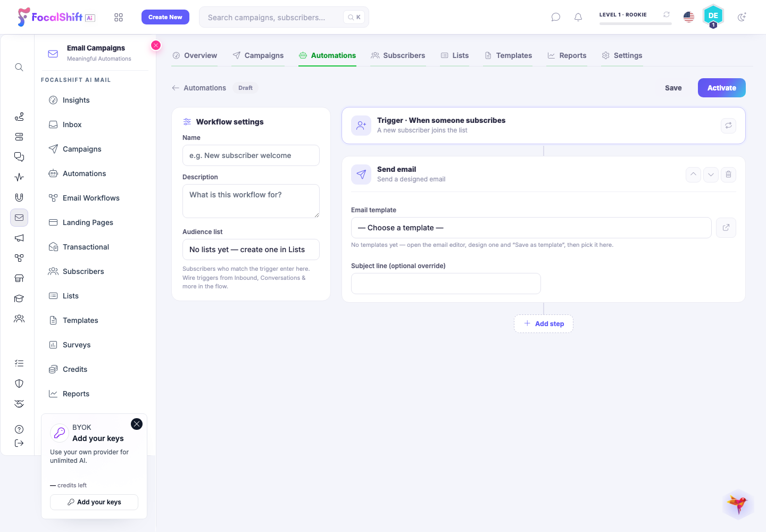
Task: Move the Send email step up
Action: pos(693,174)
